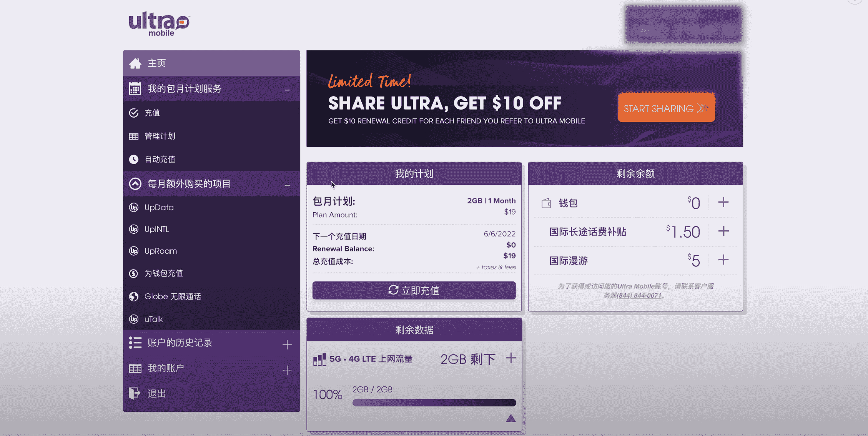Select UpData in the sidebar
868x436 pixels.
point(211,208)
